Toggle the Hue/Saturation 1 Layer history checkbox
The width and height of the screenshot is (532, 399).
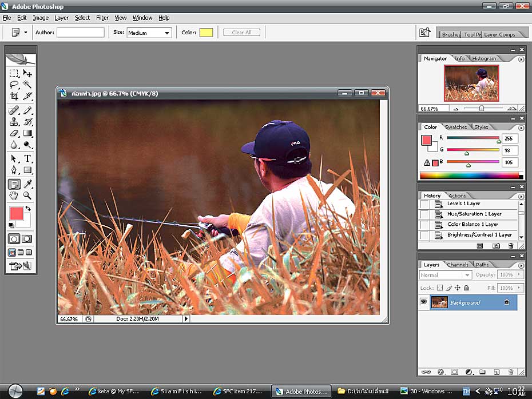(x=424, y=214)
